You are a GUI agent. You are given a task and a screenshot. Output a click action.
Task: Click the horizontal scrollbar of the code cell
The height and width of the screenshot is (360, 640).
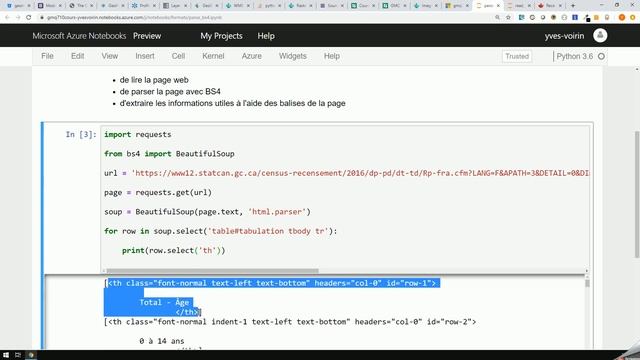pos(212,271)
